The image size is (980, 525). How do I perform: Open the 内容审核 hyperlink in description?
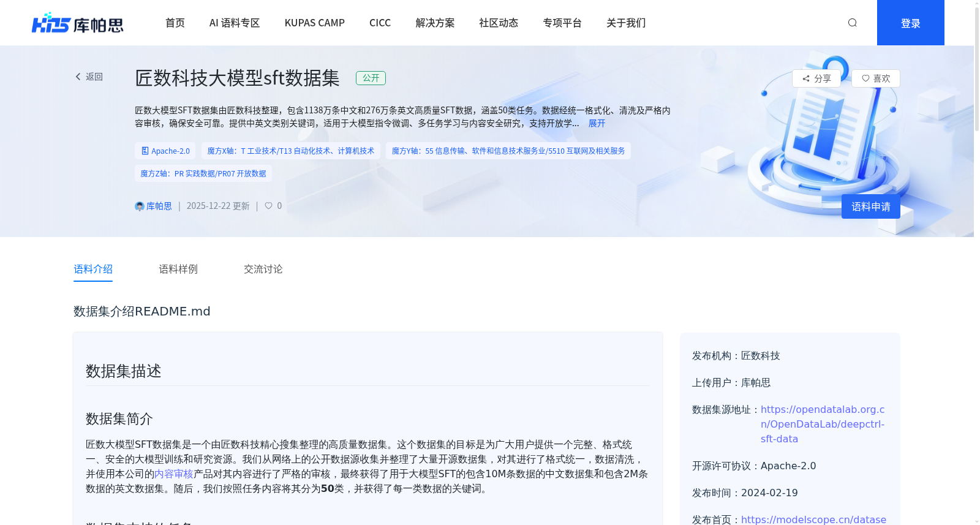pyautogui.click(x=174, y=474)
